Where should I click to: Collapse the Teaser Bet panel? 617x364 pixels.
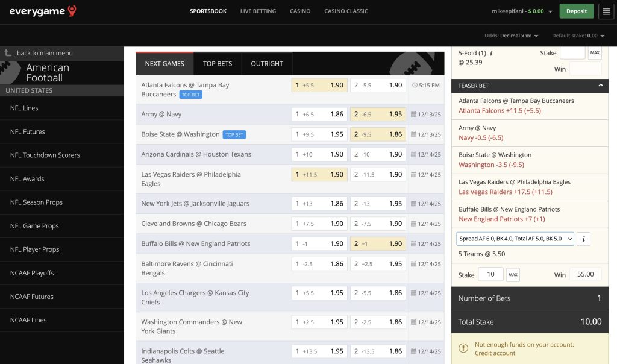(601, 85)
